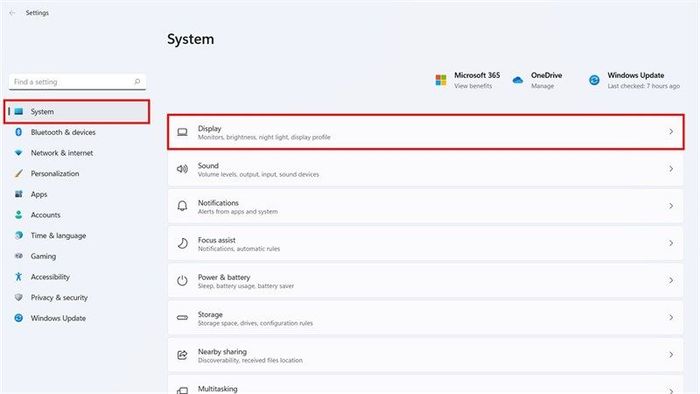Click the Find a setting field
This screenshot has width=700, height=394.
(x=77, y=82)
